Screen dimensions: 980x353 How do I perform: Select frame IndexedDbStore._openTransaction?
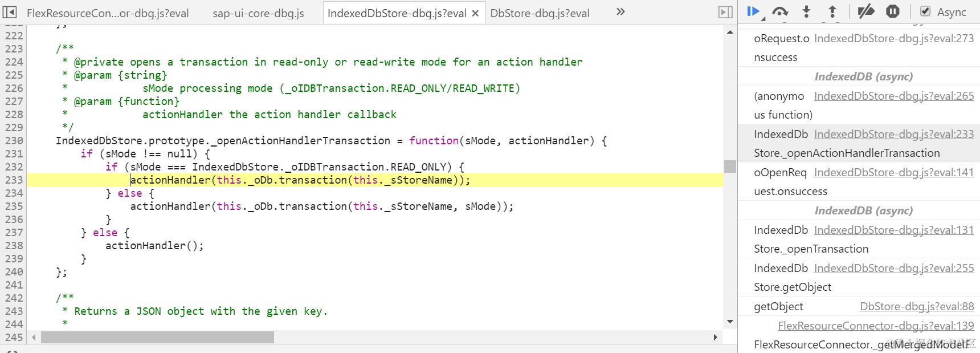(x=859, y=240)
